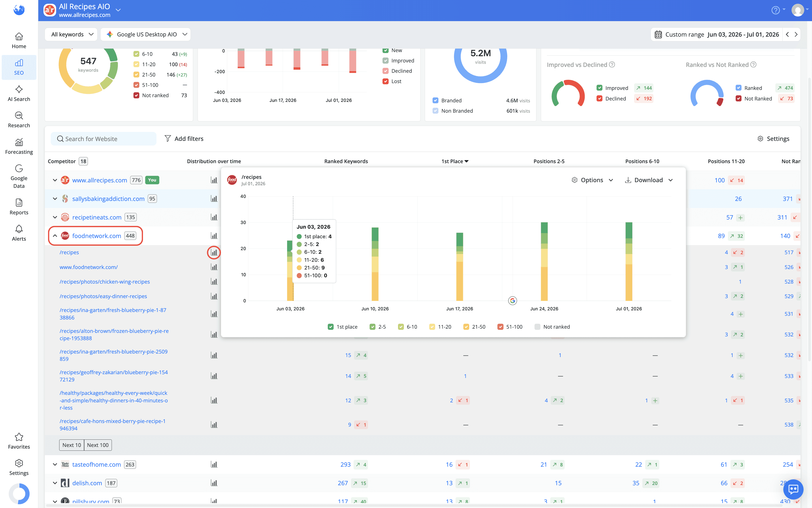Show distribution chart for foodnetwork.com
Viewport: 812px width, 508px height.
pos(214,235)
